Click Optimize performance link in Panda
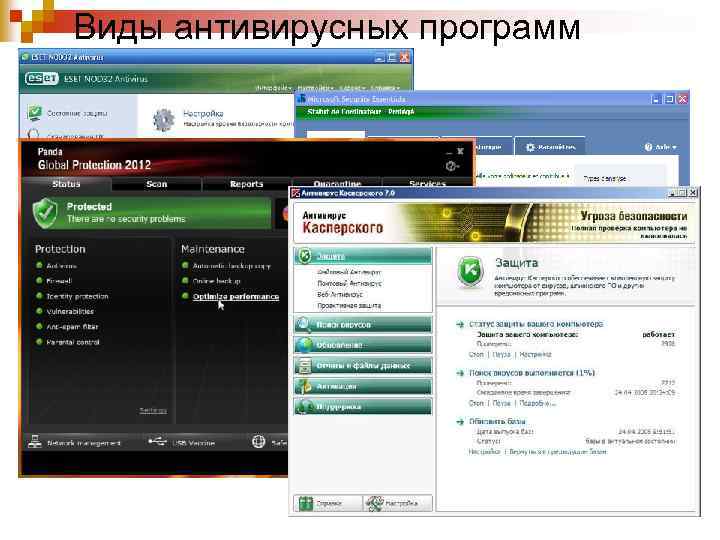720x540 pixels. click(236, 297)
